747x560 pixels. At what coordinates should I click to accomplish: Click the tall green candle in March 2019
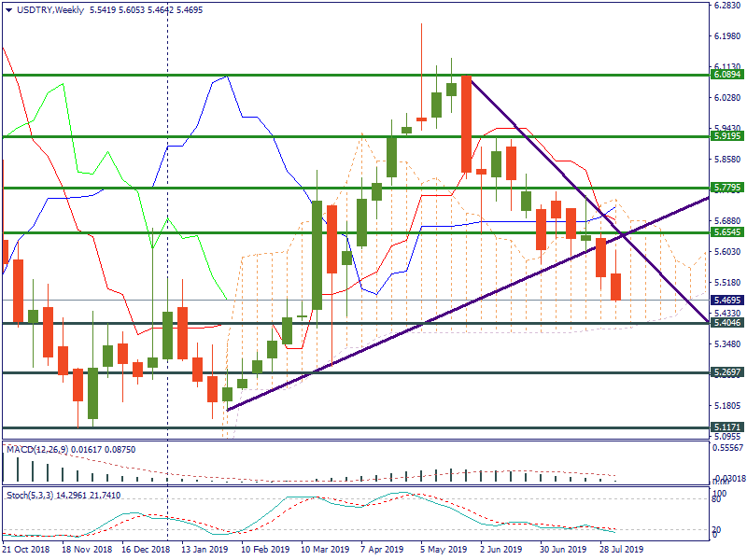point(317,254)
